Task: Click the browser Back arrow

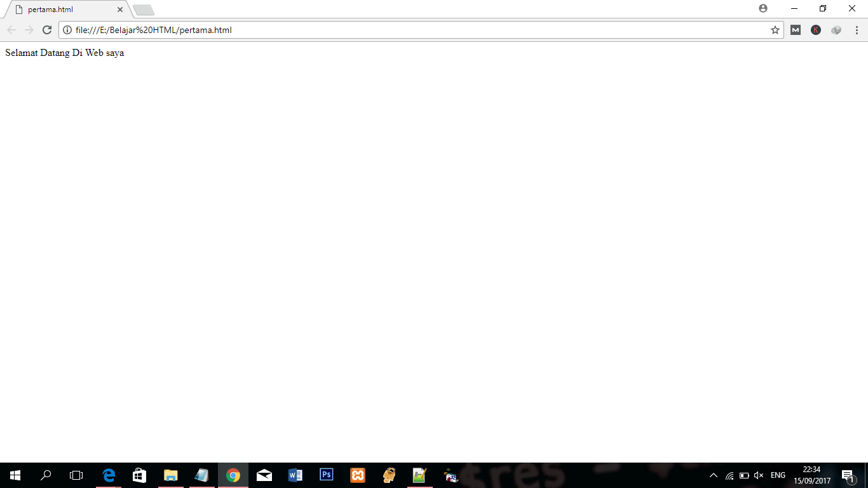Action: [11, 30]
